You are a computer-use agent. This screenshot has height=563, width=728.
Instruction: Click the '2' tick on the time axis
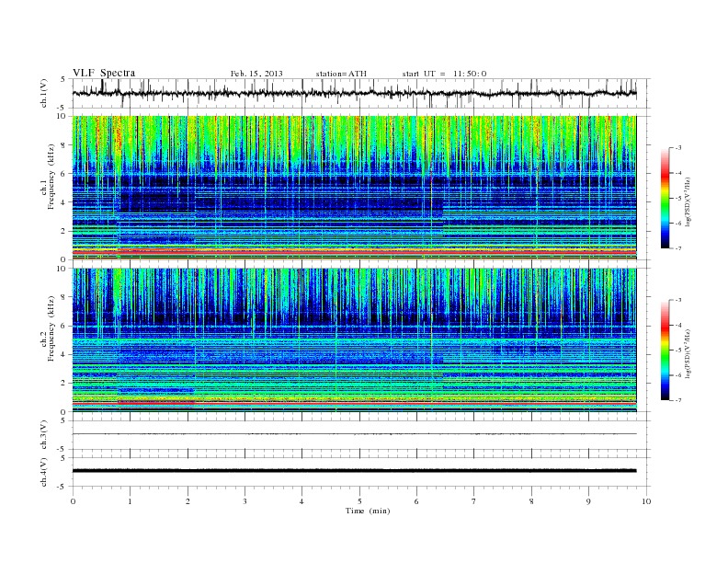(188, 501)
